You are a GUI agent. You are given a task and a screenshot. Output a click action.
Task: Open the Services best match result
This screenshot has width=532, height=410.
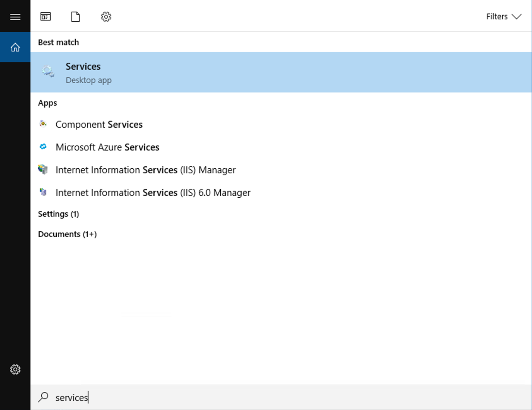tap(281, 72)
